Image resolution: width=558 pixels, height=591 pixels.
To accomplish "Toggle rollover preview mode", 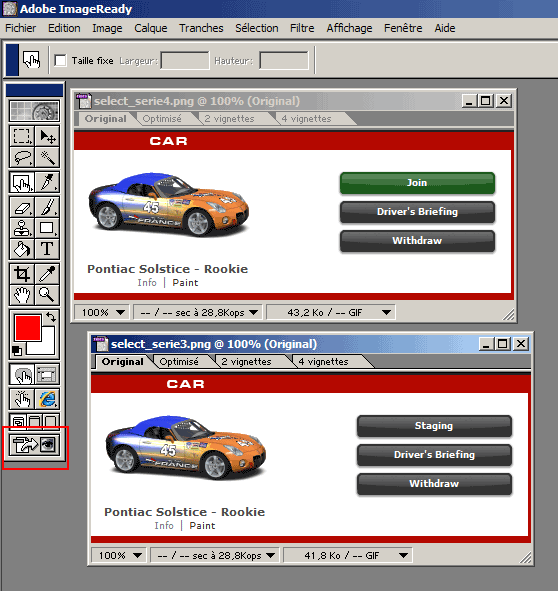I will point(21,399).
